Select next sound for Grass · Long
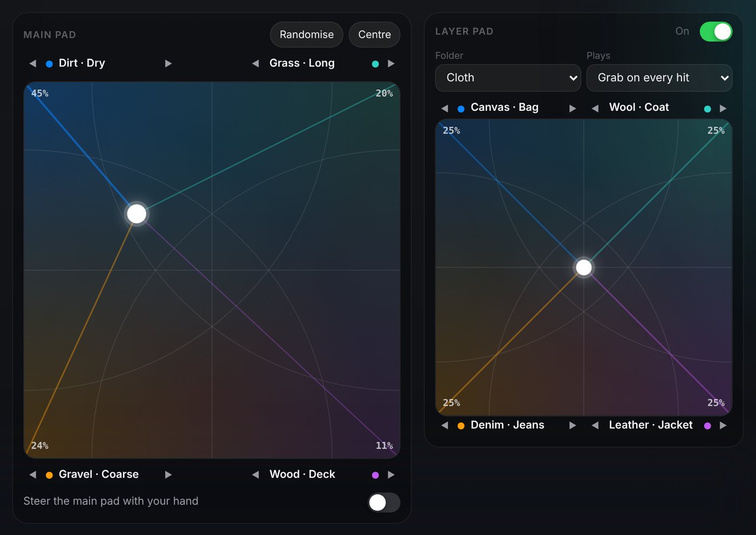 click(x=391, y=63)
